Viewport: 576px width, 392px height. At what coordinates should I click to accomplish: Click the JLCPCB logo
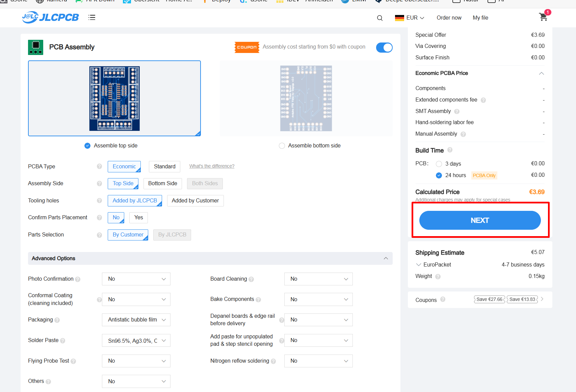coord(50,17)
